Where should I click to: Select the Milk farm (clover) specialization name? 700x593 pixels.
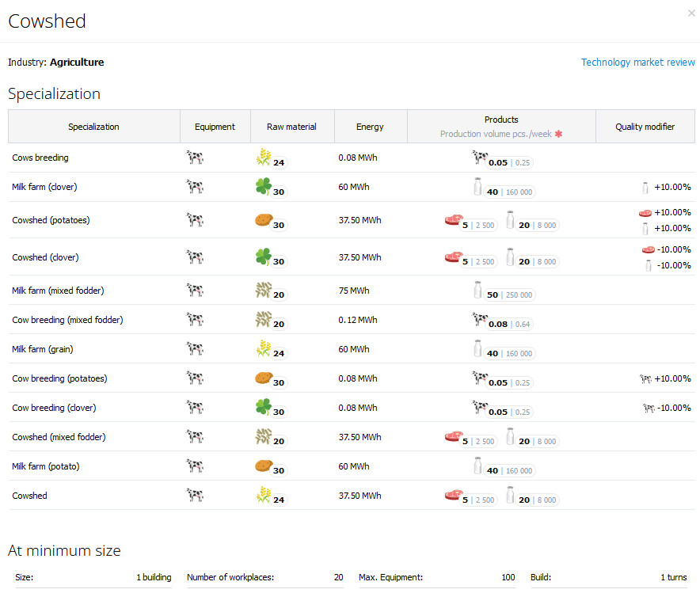44,187
